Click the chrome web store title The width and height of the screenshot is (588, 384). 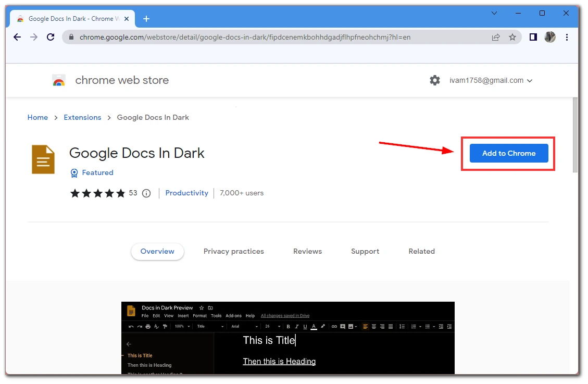(122, 80)
